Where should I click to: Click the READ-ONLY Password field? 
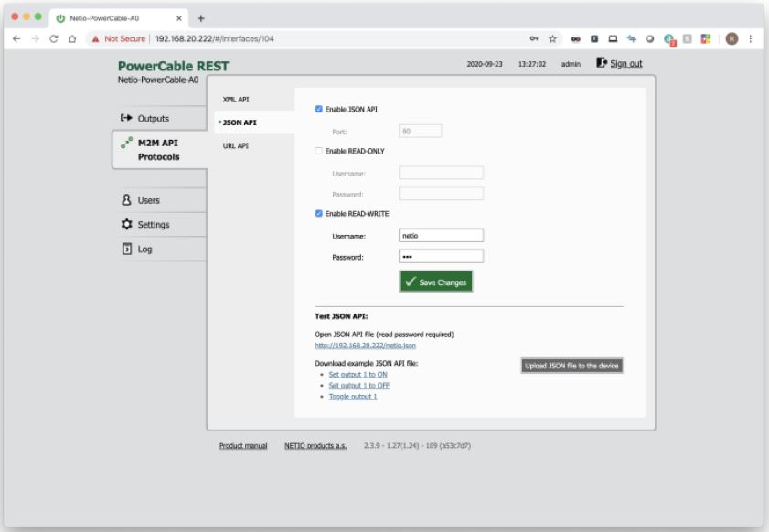coord(442,194)
